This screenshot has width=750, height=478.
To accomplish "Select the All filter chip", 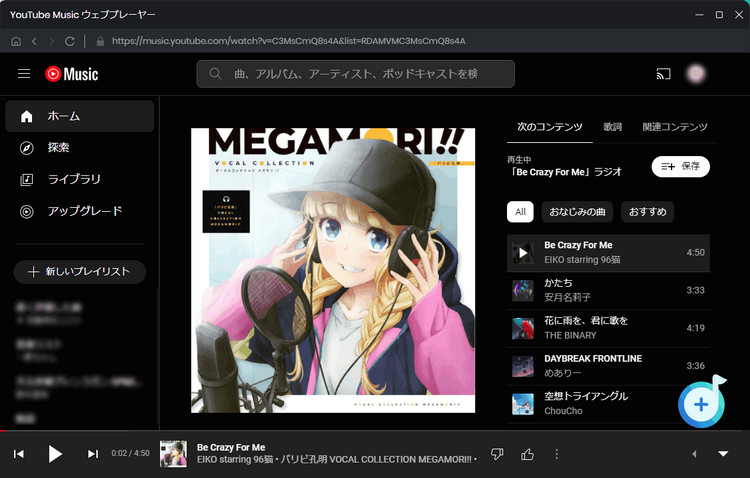I will [x=520, y=212].
